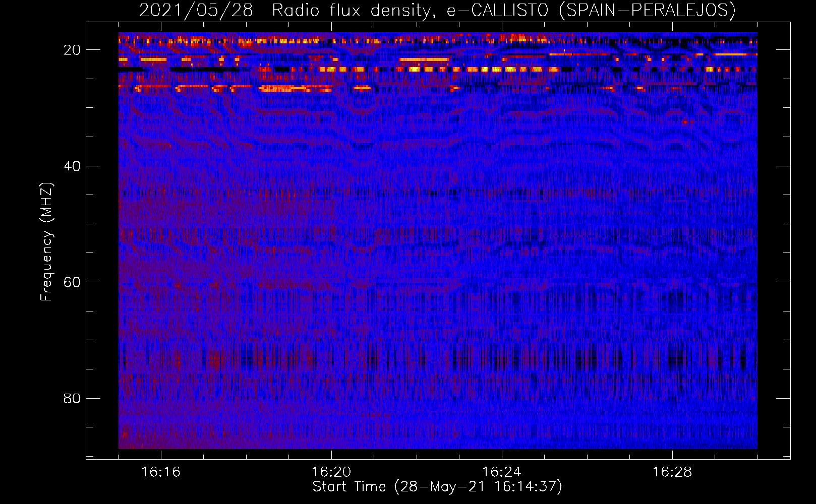Click the 20 MHz frequency tick label

pos(72,50)
